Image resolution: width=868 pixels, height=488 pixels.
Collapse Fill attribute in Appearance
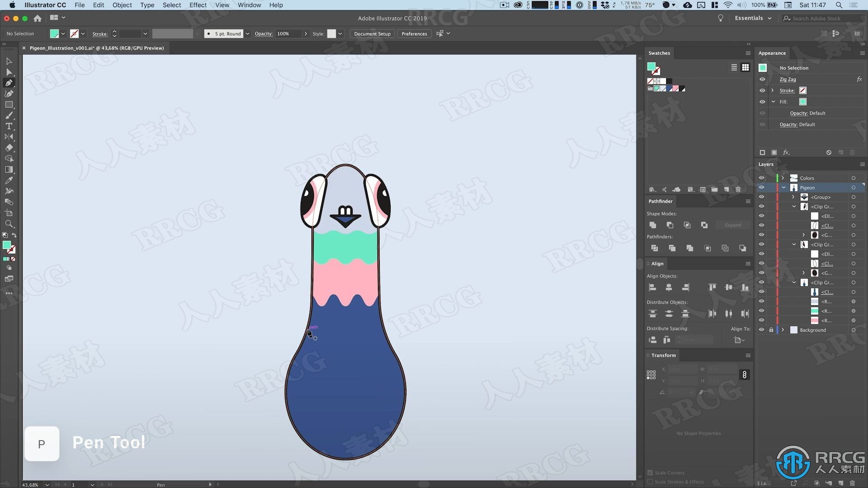(x=773, y=102)
